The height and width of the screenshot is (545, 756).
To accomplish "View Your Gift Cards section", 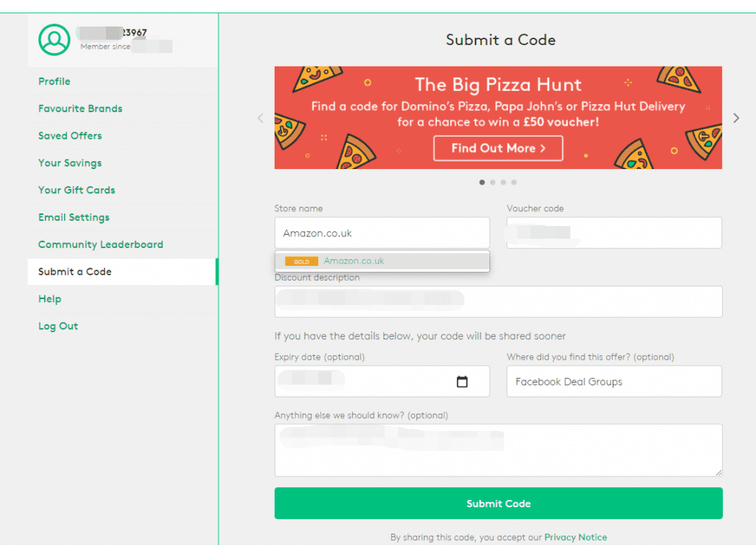I will (x=77, y=190).
